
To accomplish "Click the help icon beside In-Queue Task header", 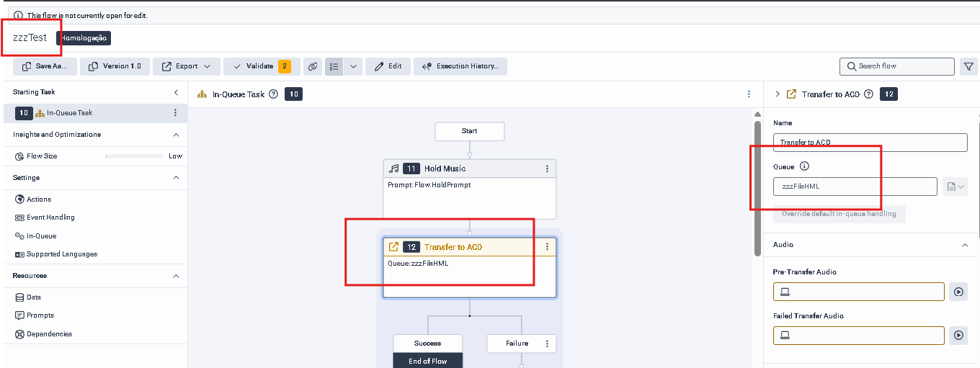I will 273,94.
